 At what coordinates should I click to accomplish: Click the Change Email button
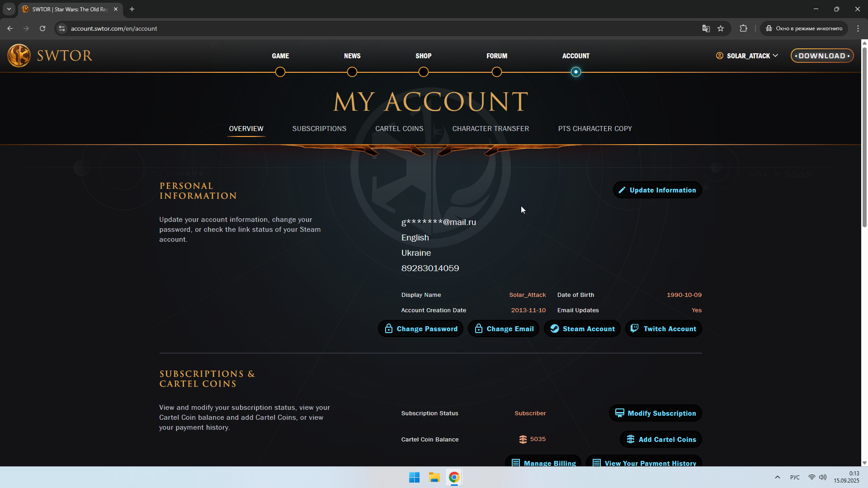[x=504, y=329]
